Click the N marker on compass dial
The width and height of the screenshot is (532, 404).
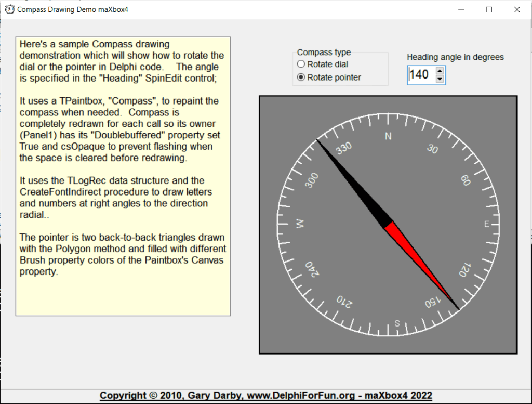(x=388, y=136)
